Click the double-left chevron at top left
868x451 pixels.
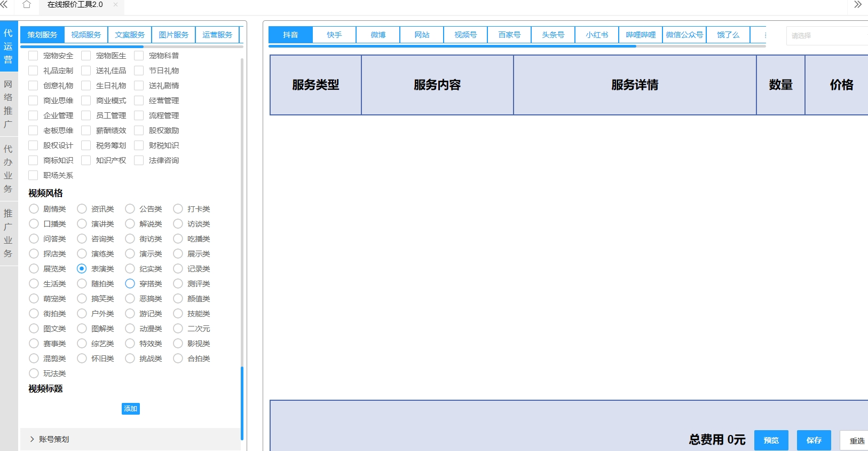(4, 5)
